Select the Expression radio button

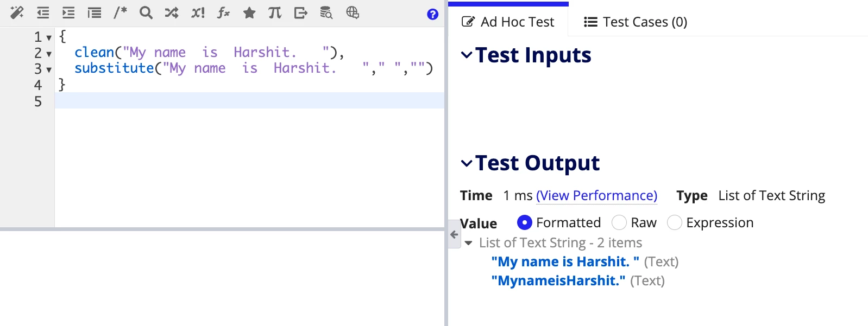[x=674, y=222]
